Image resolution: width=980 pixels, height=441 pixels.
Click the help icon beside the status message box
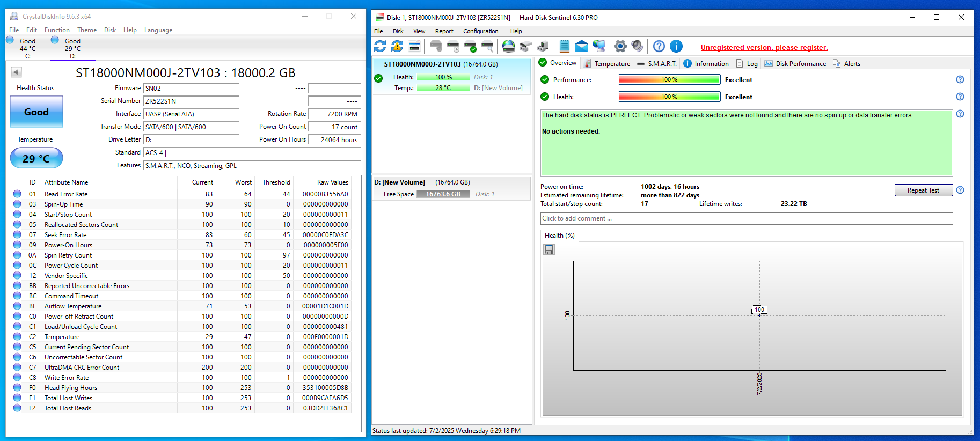pyautogui.click(x=960, y=114)
